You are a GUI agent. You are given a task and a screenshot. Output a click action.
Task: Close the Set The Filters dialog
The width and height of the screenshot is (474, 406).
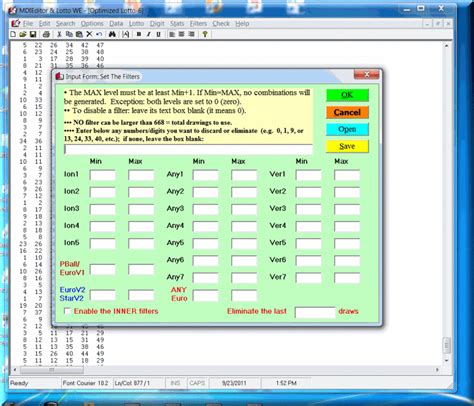(366, 75)
